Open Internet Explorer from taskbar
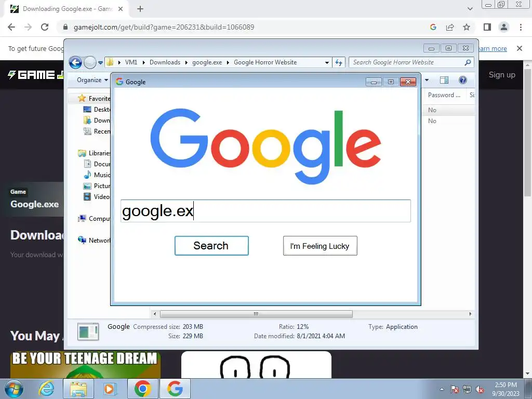 pos(46,389)
